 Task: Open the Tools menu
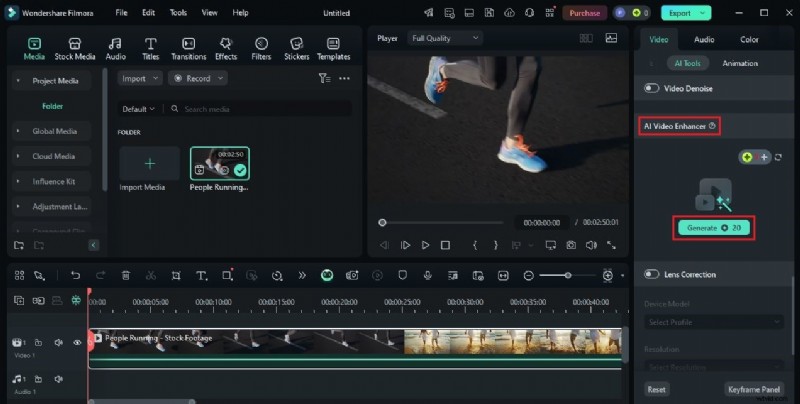(178, 13)
